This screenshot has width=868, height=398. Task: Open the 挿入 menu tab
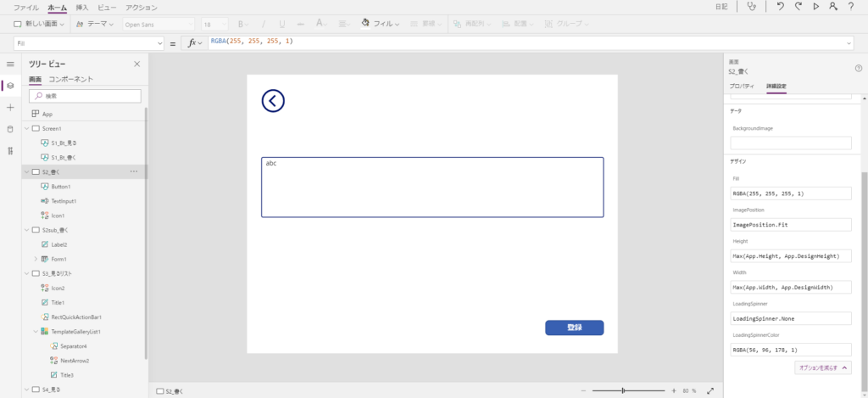[81, 7]
